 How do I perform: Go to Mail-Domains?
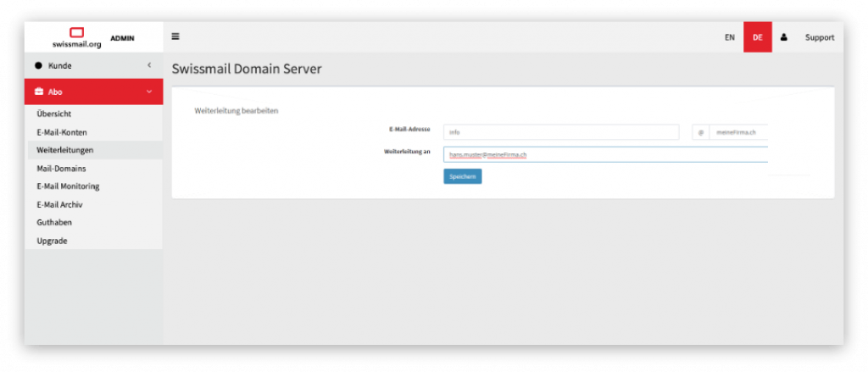pyautogui.click(x=61, y=169)
